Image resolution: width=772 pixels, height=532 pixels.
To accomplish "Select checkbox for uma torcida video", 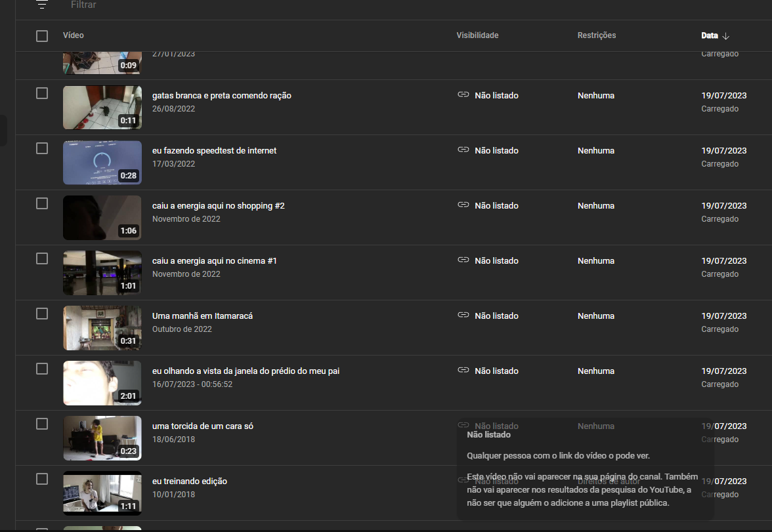I will tap(42, 424).
